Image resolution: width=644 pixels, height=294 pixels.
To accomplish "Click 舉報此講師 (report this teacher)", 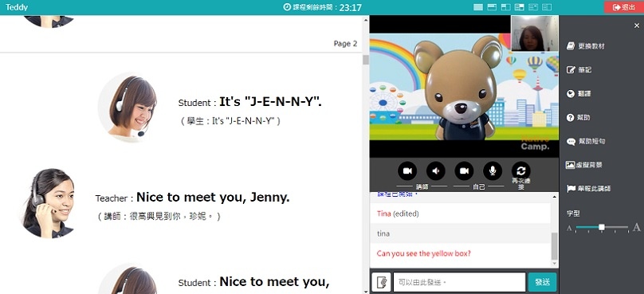I will point(588,189).
